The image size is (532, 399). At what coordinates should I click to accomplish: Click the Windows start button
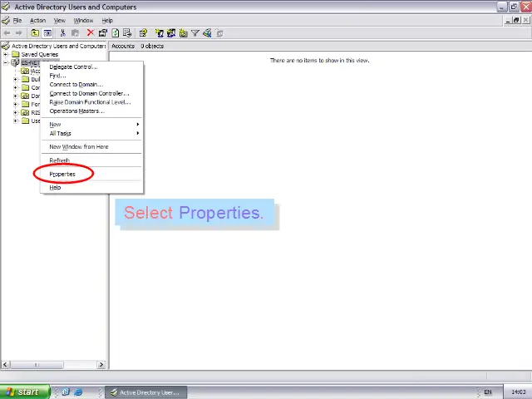pos(24,392)
